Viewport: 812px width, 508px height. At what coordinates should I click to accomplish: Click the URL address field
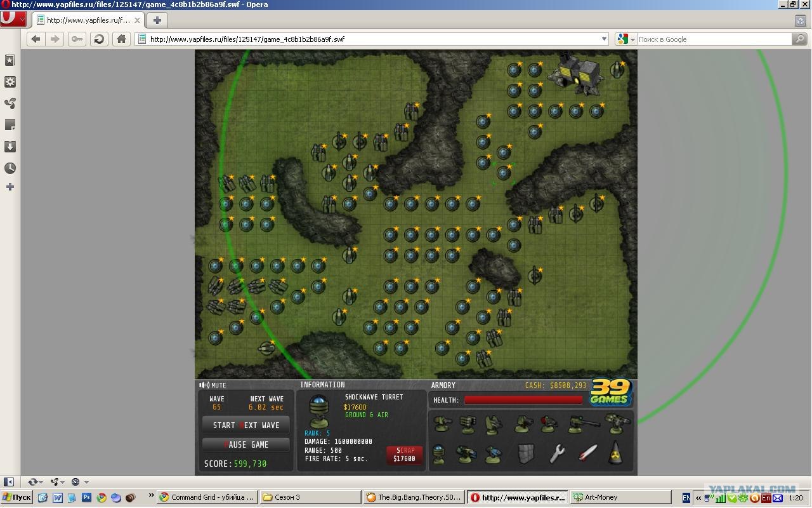373,39
